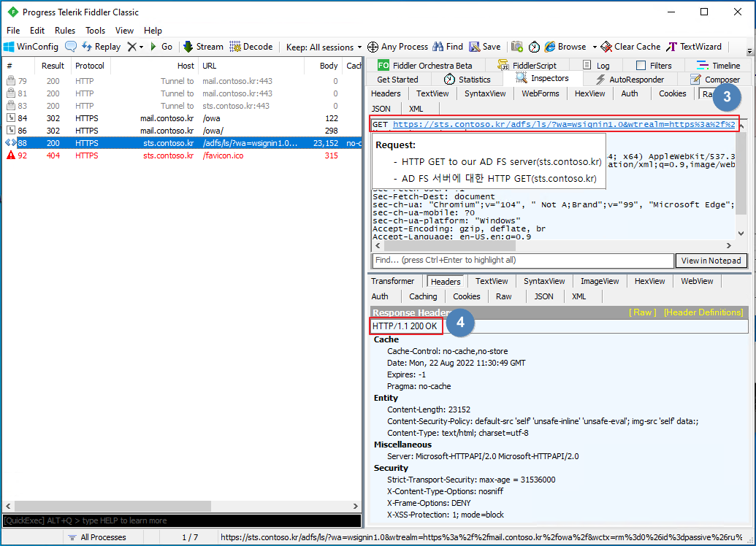Select request Cookies inspector tab
756x546 pixels.
click(672, 93)
